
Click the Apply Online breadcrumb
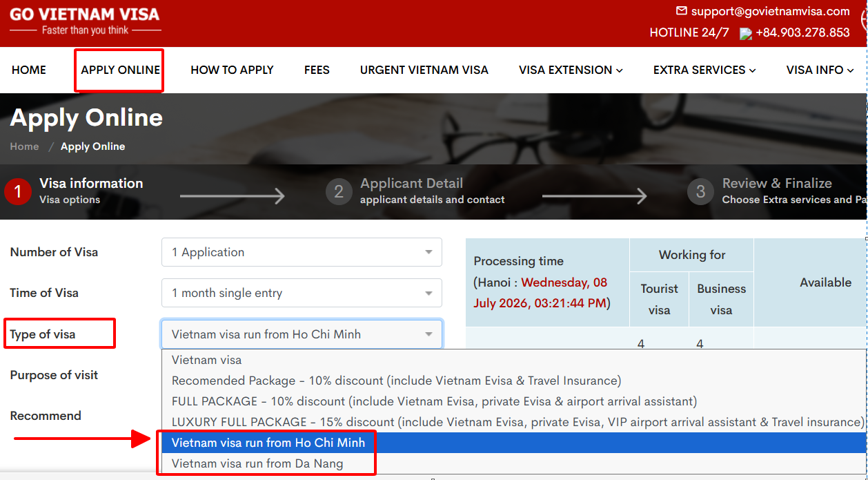92,146
